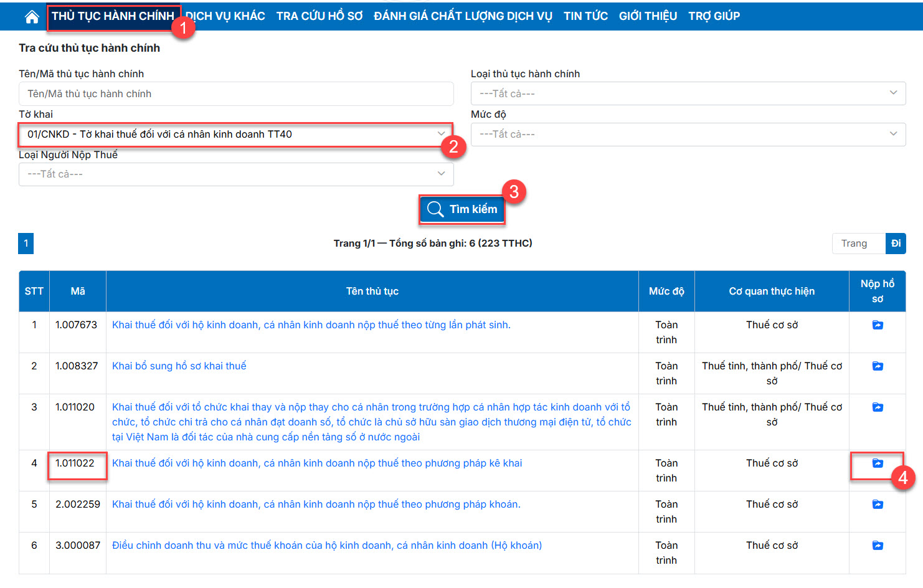923x588 pixels.
Task: Click submit folder icon for procedure 1.007673
Action: click(x=878, y=325)
